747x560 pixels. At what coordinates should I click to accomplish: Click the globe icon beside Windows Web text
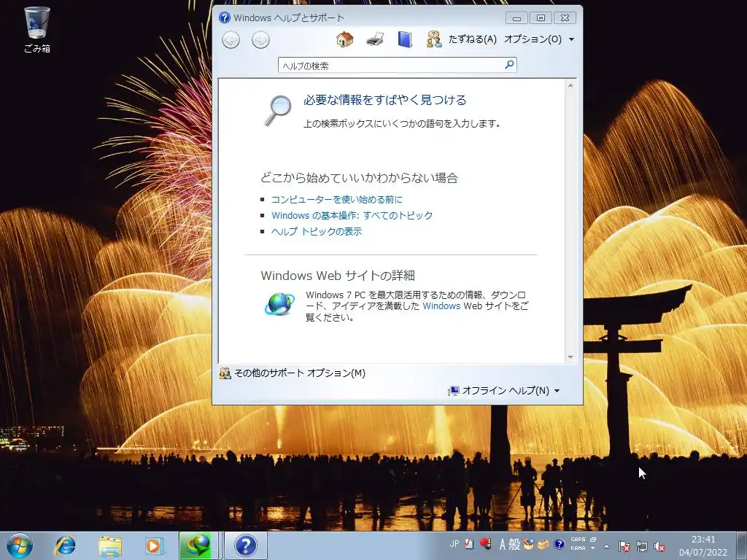279,304
